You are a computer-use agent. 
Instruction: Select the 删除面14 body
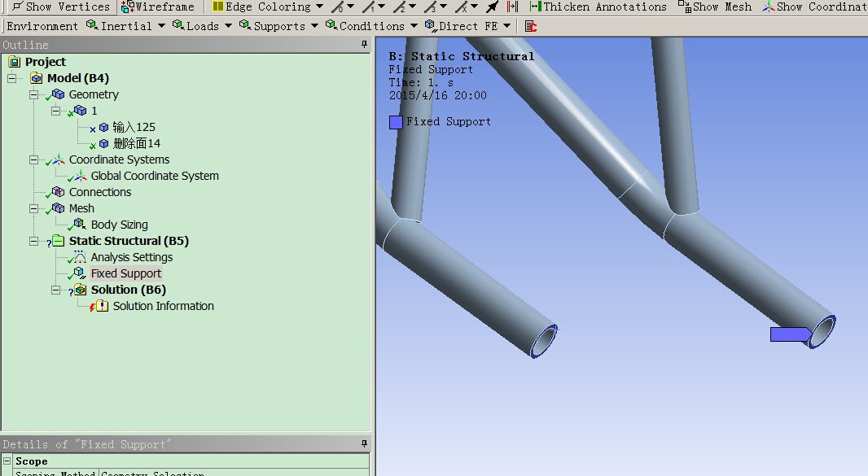click(137, 143)
